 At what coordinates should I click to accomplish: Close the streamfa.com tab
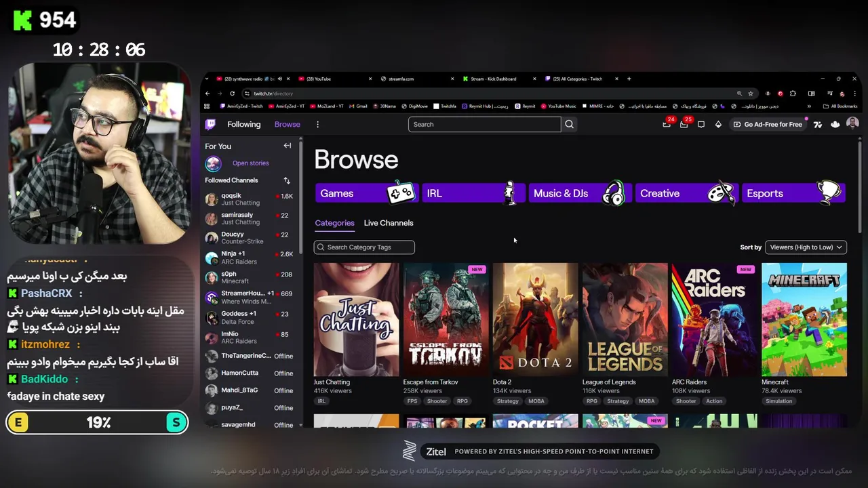pyautogui.click(x=452, y=79)
